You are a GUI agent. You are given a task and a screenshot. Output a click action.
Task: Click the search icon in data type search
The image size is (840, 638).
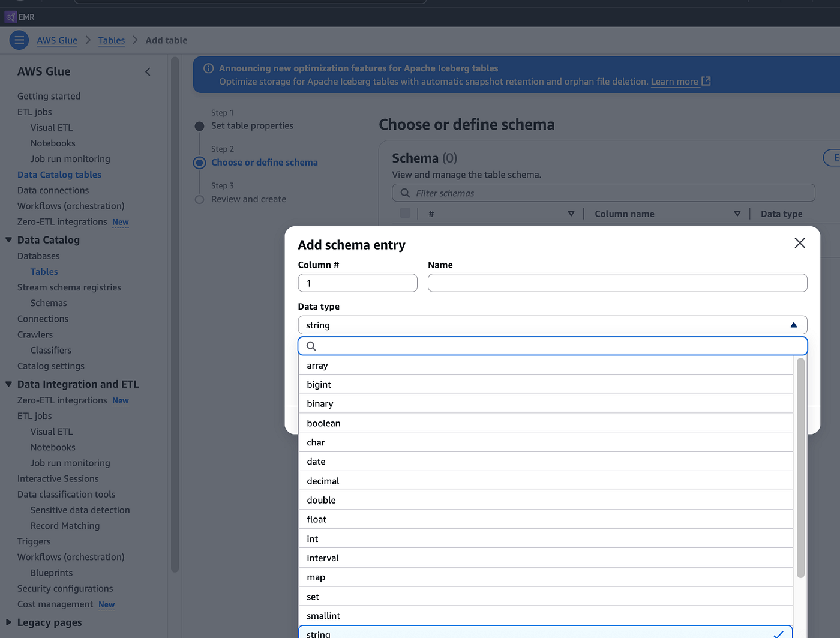(311, 346)
